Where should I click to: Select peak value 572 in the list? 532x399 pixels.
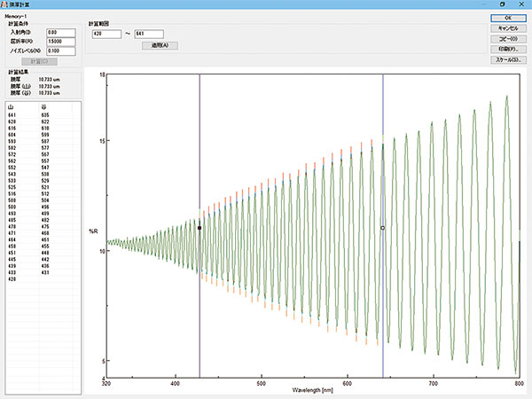(12, 154)
